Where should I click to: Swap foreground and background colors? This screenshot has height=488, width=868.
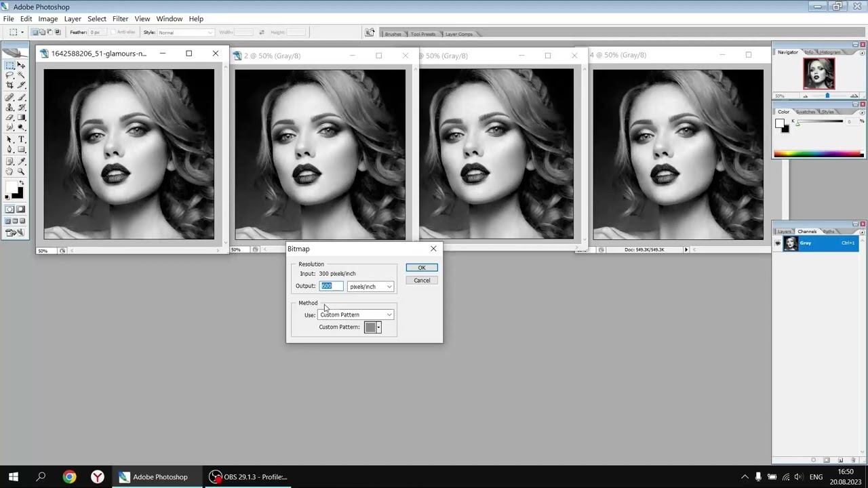(22, 182)
